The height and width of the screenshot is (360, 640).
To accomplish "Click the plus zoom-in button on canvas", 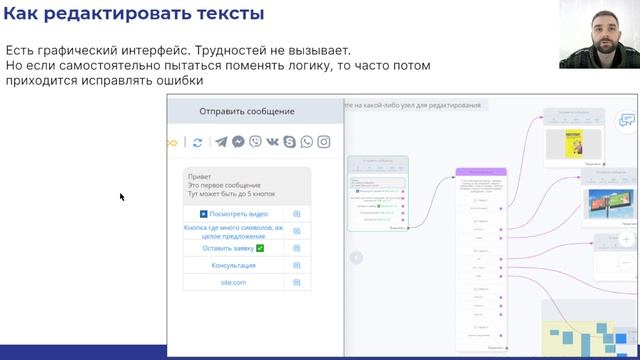I will (x=627, y=239).
